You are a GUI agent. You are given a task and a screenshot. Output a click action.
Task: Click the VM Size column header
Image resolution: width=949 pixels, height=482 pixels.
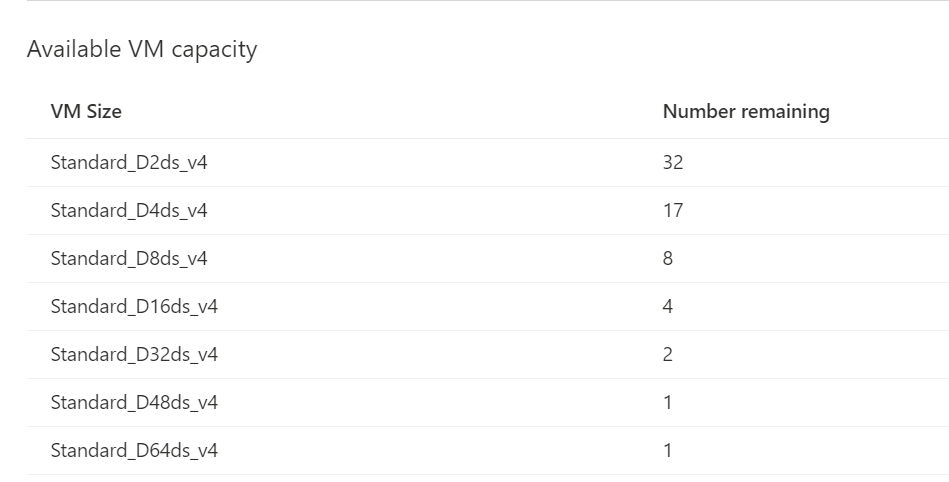click(x=86, y=111)
